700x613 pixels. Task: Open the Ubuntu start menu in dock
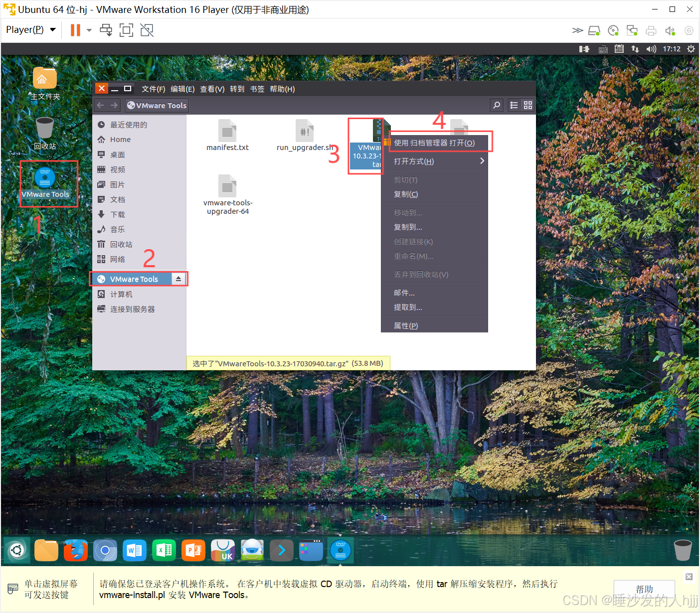click(17, 551)
